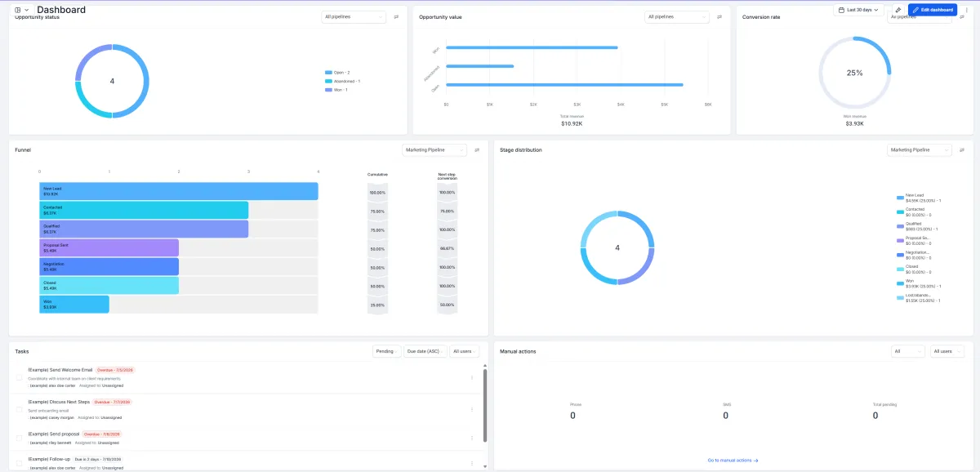Open the Due date (ASC) sort dropdown
Image resolution: width=980 pixels, height=472 pixels.
(425, 351)
